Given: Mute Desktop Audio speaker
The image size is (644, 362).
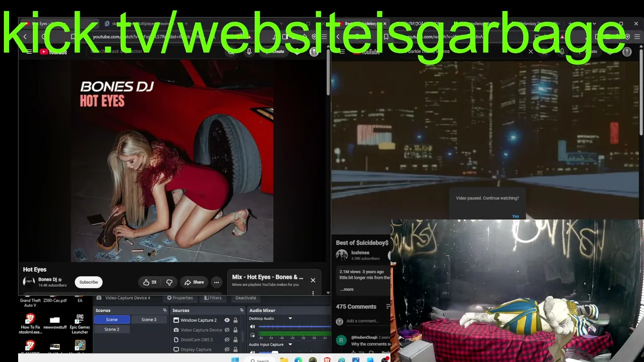Looking at the screenshot, I should point(253,327).
